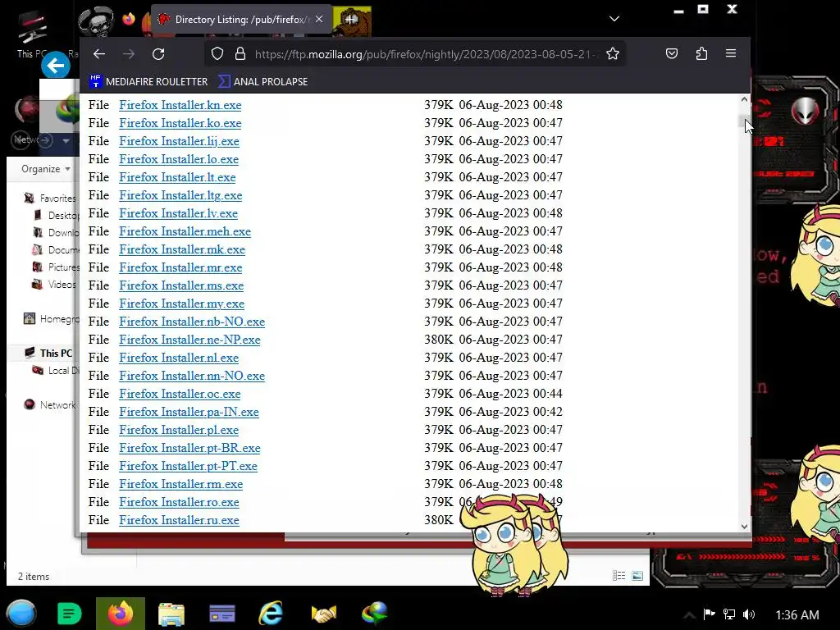The width and height of the screenshot is (840, 630).
Task: Open tracking protection shield icon
Action: coord(217,53)
